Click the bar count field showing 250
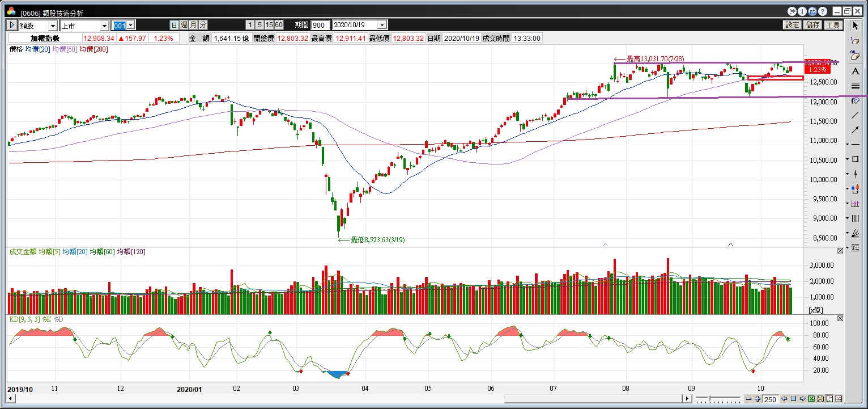This screenshot has width=868, height=409. (771, 399)
